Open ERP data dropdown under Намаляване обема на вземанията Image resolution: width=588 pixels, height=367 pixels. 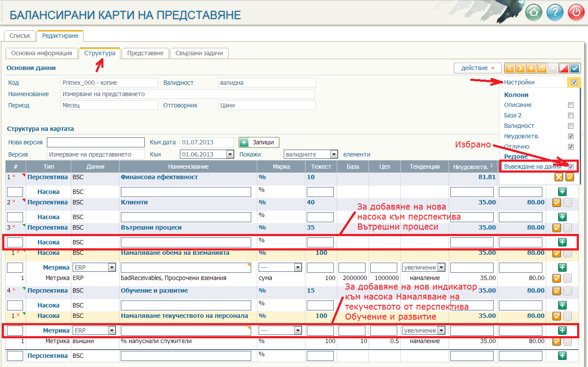tap(94, 267)
